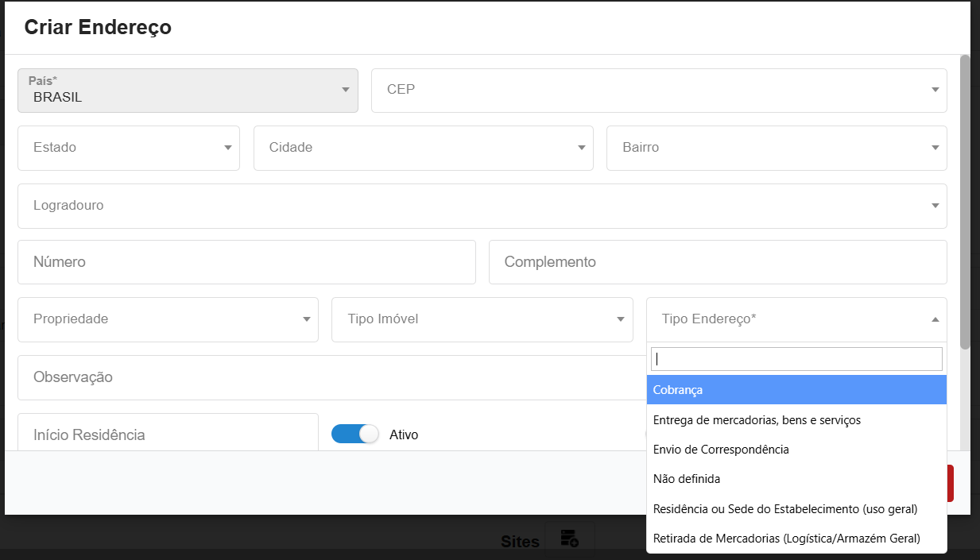Expand the CEP dropdown
This screenshot has width=980, height=560.
[x=658, y=91]
